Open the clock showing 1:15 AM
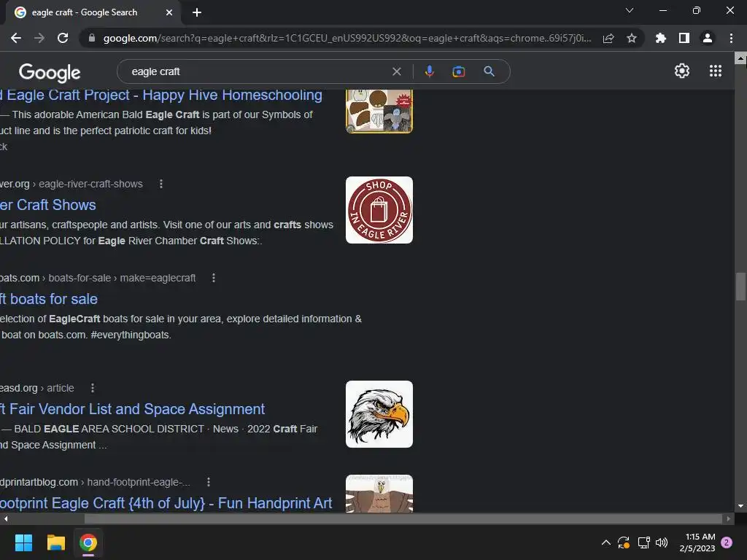 click(697, 542)
